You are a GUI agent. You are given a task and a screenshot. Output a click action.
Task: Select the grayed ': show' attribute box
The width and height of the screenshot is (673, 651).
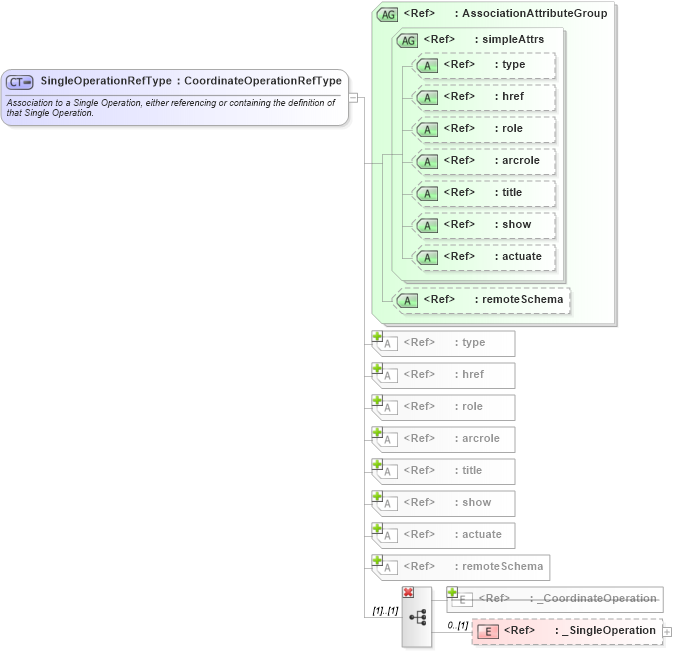443,503
